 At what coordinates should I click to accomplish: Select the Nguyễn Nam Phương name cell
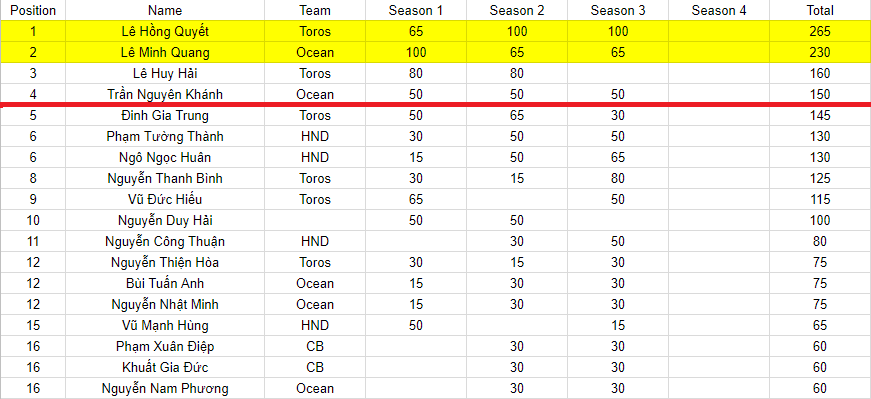pyautogui.click(x=165, y=388)
